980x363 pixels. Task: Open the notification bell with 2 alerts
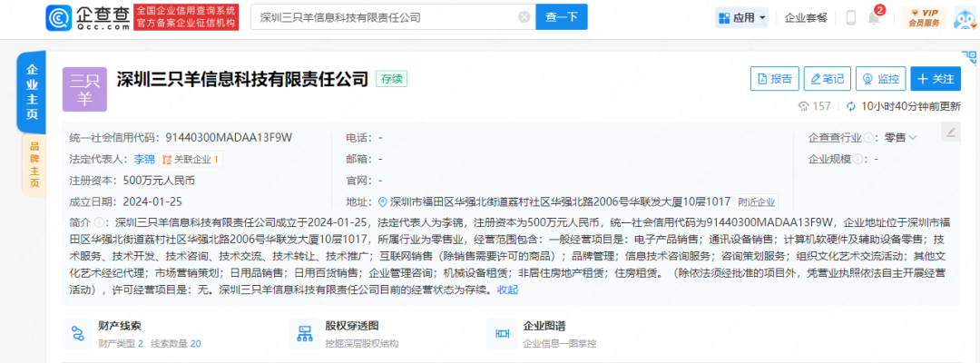tap(874, 17)
